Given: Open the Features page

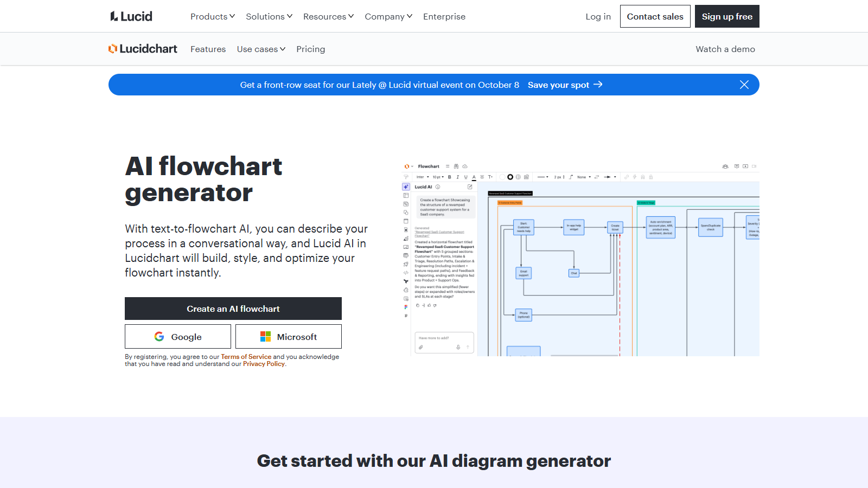Looking at the screenshot, I should (x=208, y=49).
